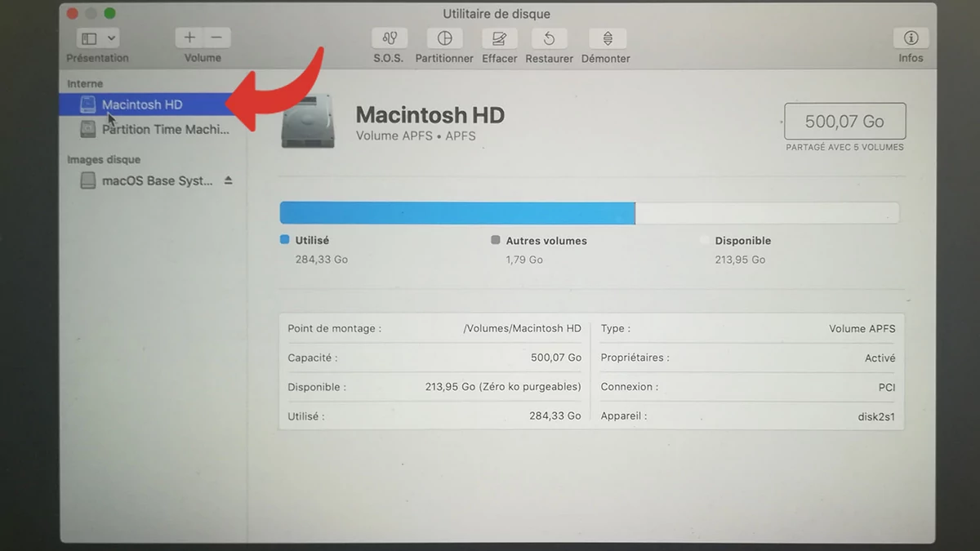Click the '213,95 Go' value under Disponible legend

coord(740,260)
